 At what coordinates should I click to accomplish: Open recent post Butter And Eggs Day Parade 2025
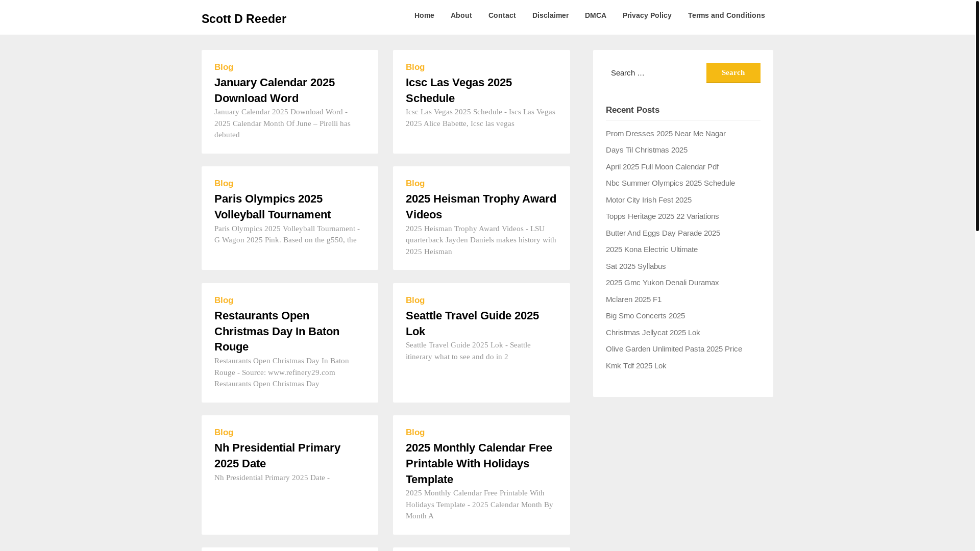coord(663,233)
